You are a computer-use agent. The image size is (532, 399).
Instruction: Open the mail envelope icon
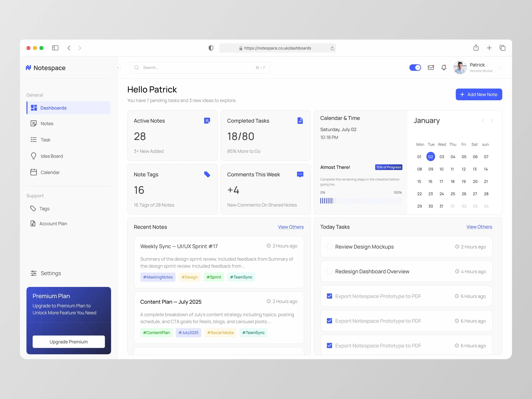431,68
